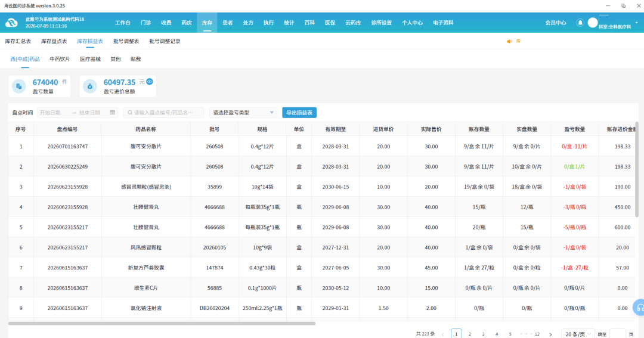Open notifications bell icon
This screenshot has width=644, height=338.
pyautogui.click(x=580, y=23)
